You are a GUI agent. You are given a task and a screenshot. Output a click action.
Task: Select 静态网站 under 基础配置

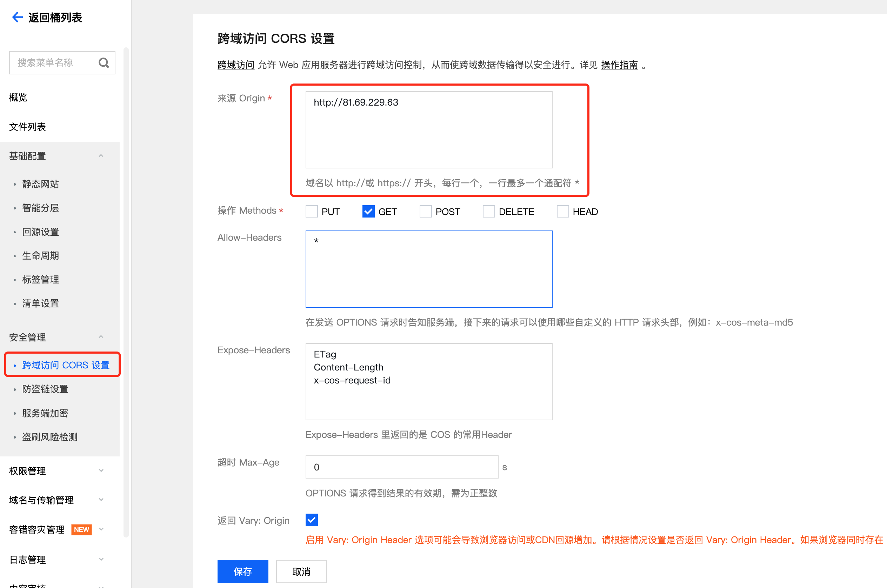coord(40,184)
